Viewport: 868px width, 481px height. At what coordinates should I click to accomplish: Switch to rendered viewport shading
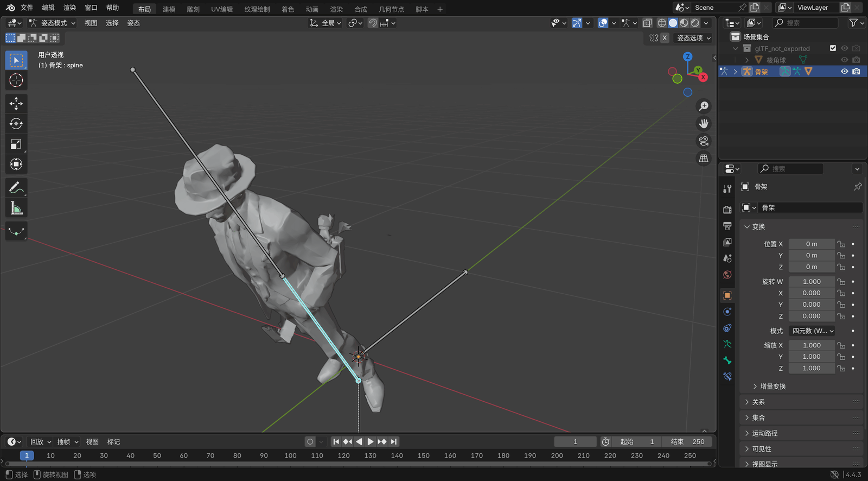(695, 23)
